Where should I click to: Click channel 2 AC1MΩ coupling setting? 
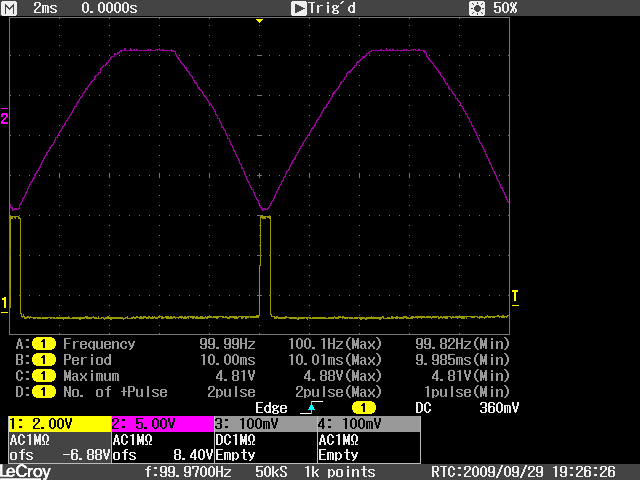click(133, 440)
